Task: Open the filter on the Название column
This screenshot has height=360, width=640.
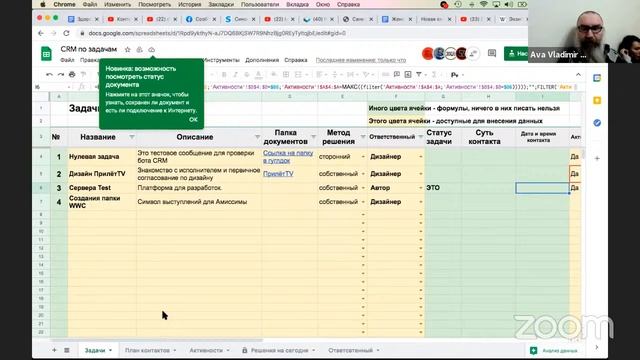Action: (x=131, y=137)
